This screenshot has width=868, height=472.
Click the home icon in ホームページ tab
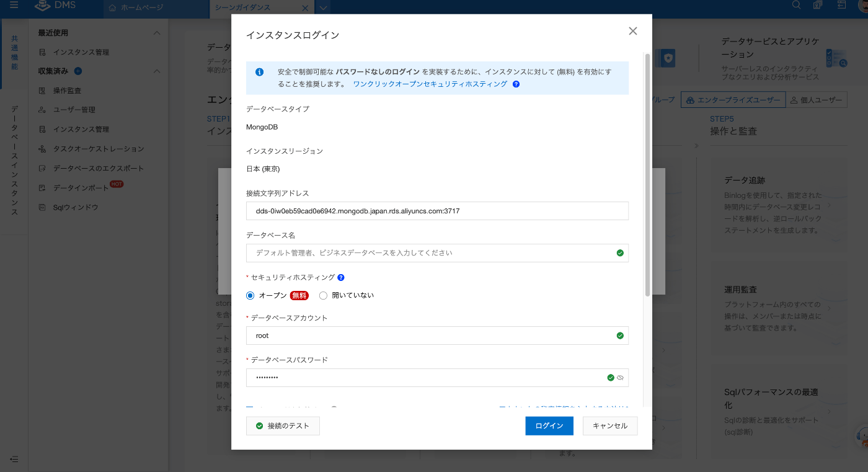(x=112, y=8)
